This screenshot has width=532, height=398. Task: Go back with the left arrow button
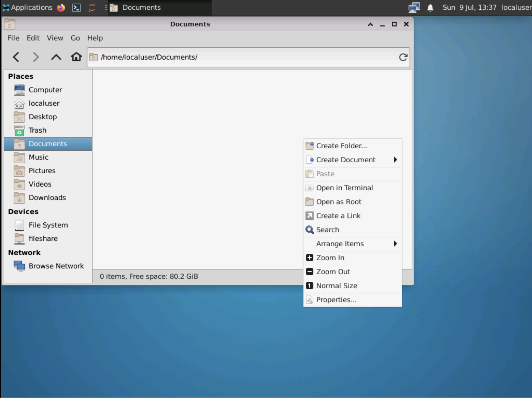(x=16, y=57)
